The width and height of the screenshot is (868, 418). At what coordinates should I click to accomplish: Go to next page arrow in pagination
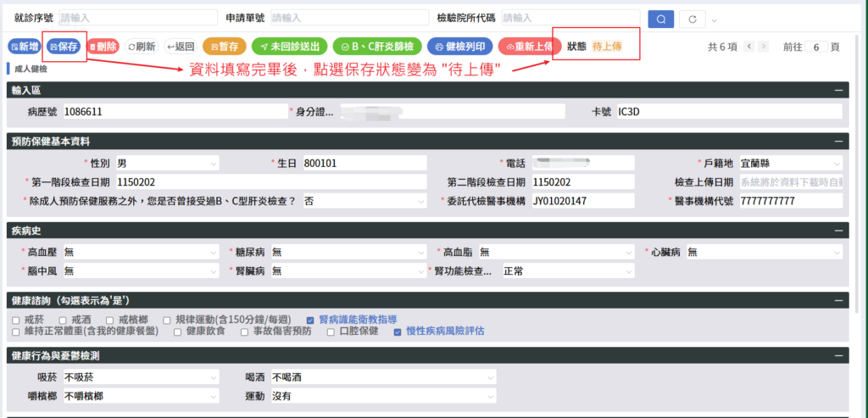[x=763, y=47]
